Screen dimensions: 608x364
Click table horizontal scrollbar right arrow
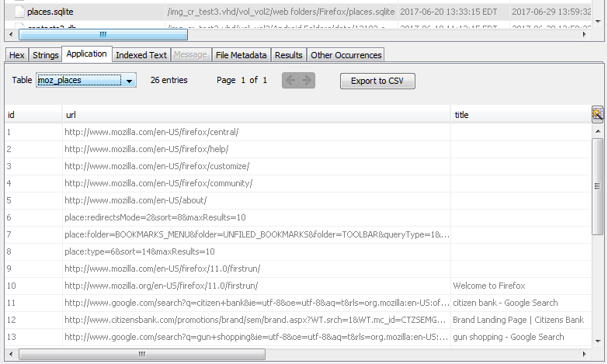click(x=584, y=354)
